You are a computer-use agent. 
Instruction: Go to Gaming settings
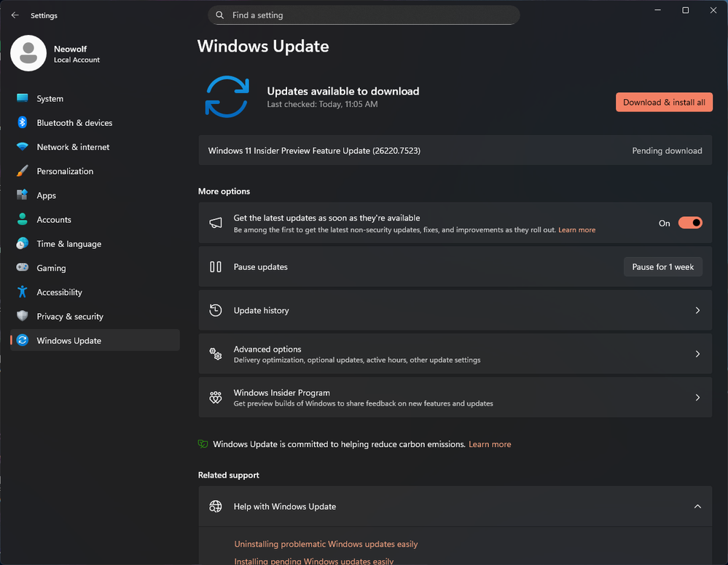95,268
